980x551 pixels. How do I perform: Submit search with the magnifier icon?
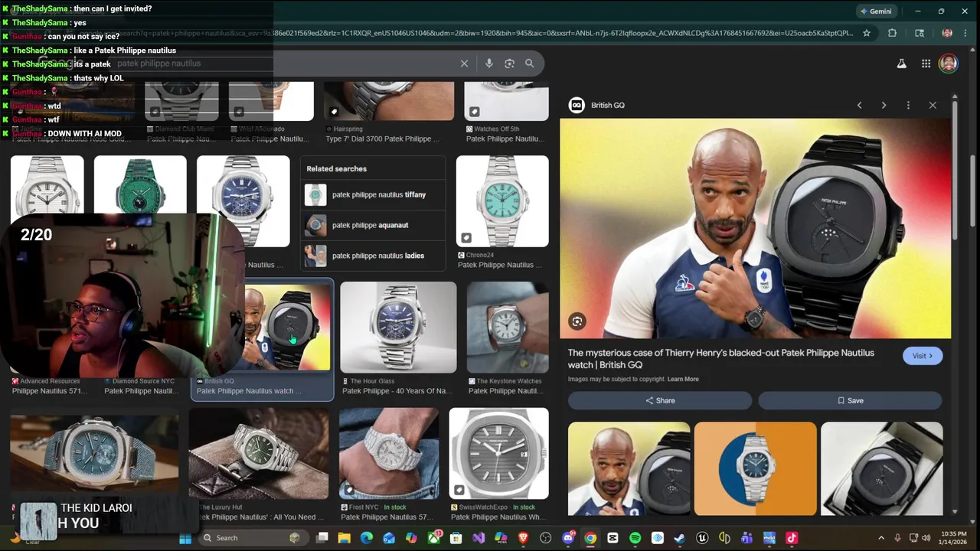pos(529,64)
